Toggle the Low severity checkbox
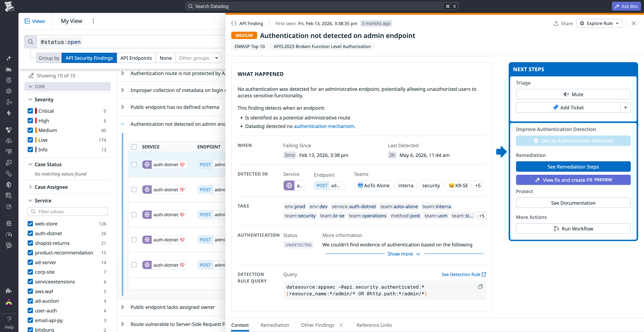Viewport: 644px width, 332px height. 30,140
